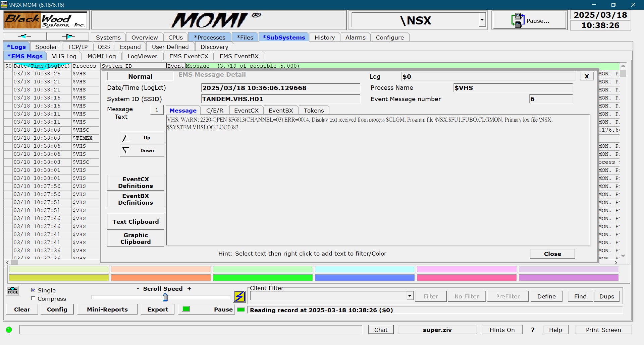Click the $TIMEX process log row
Screen dimensions: 644x345
(52, 138)
